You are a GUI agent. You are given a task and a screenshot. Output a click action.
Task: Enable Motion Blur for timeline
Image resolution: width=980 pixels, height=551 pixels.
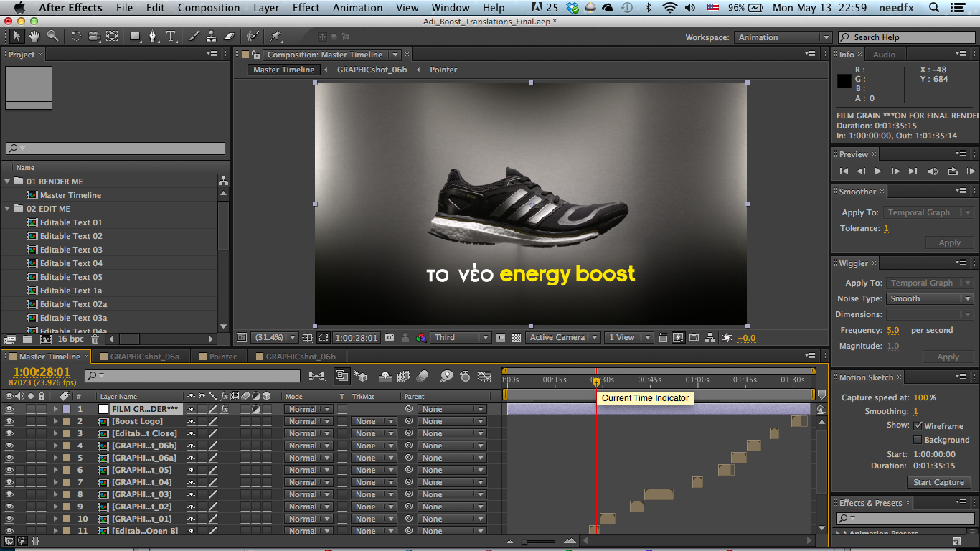[423, 376]
